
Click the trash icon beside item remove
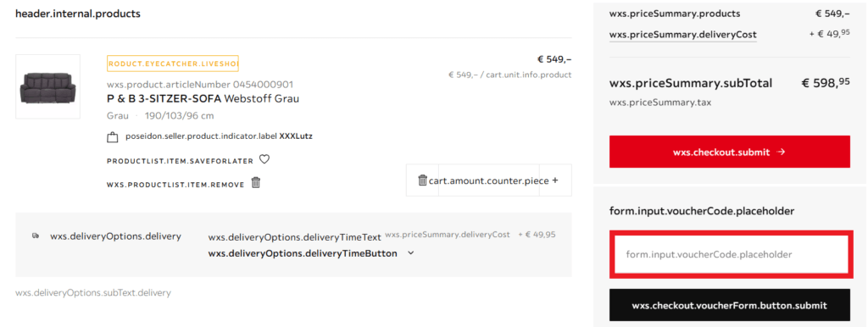pyautogui.click(x=256, y=183)
